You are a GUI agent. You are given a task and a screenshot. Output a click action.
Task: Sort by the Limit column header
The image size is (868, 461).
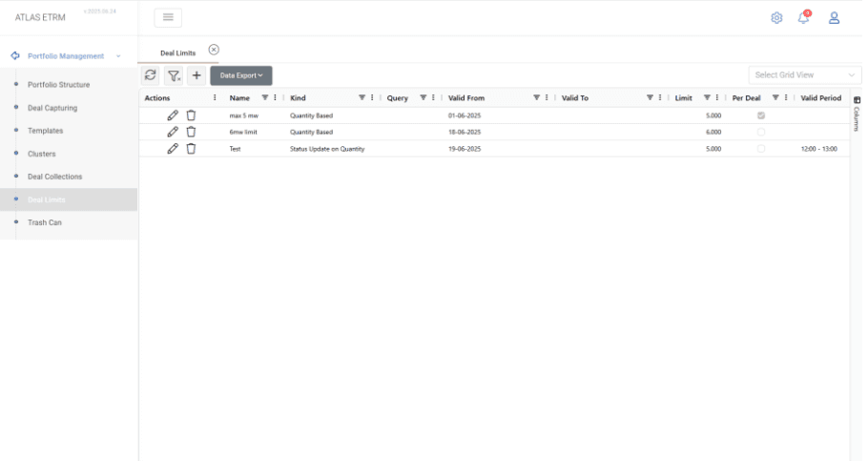tap(683, 98)
